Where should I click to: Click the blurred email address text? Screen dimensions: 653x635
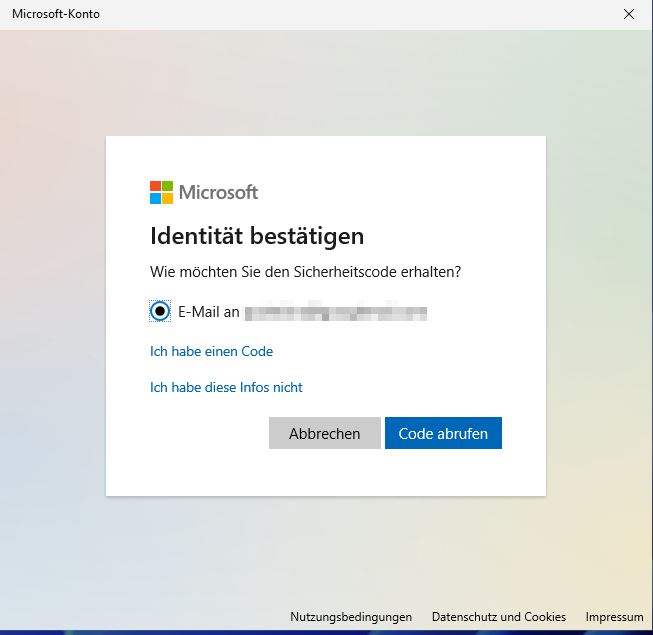click(x=336, y=312)
